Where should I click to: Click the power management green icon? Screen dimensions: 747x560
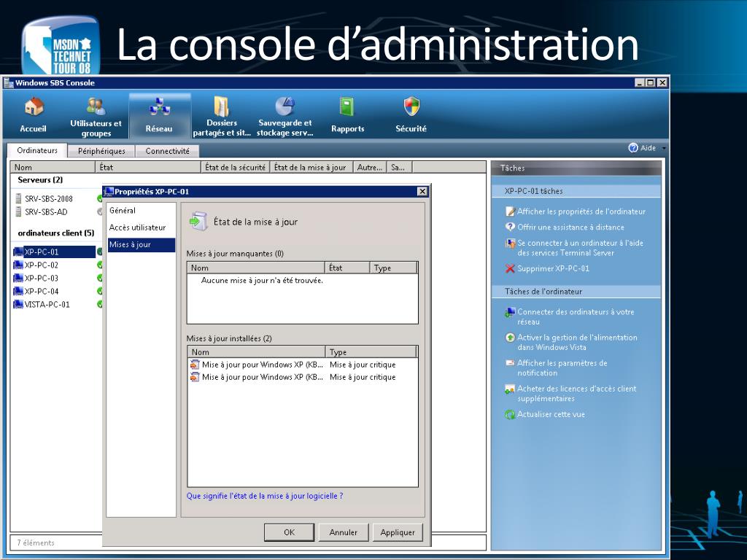(510, 337)
